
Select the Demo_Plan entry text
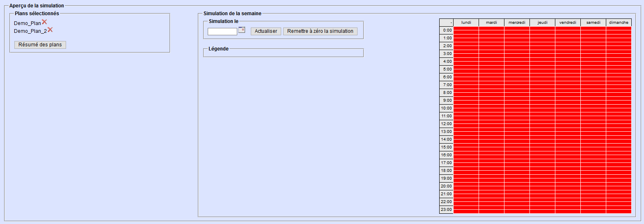tap(28, 23)
